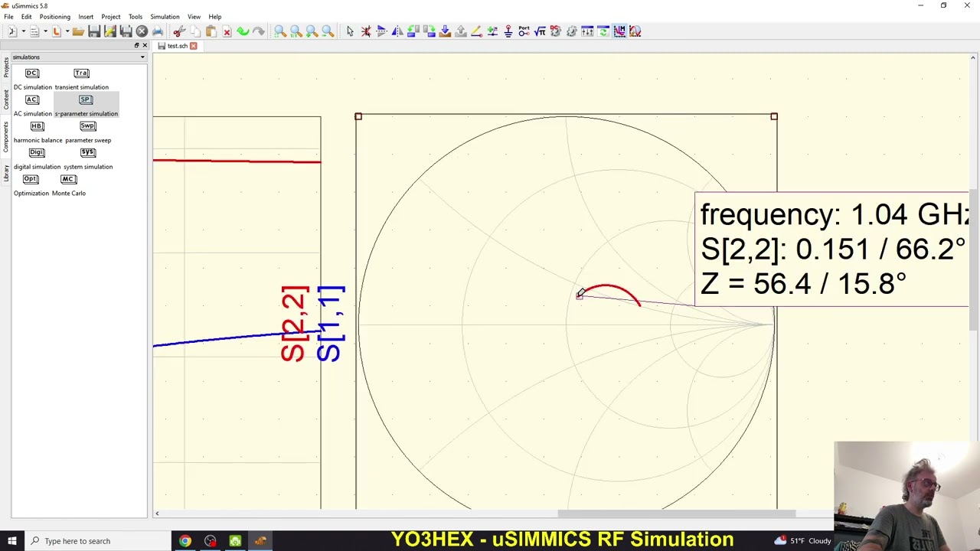Viewport: 980px width, 551px height.
Task: Open the Insert menu
Action: [86, 17]
